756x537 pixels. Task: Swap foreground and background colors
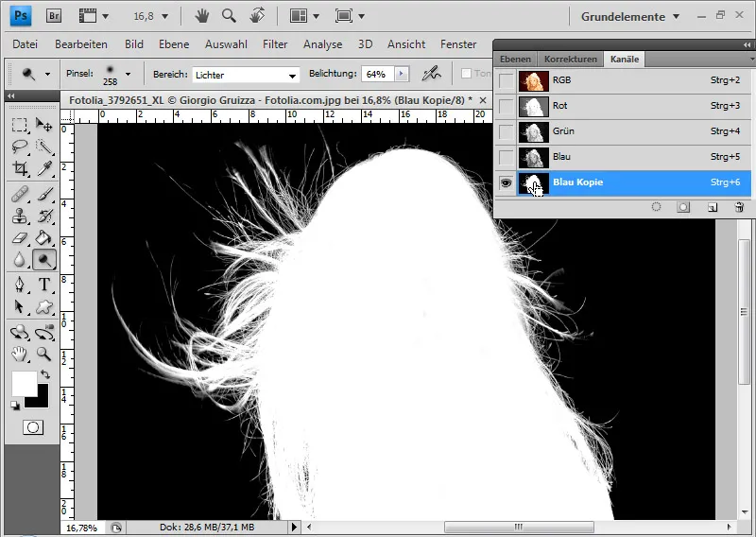click(44, 374)
